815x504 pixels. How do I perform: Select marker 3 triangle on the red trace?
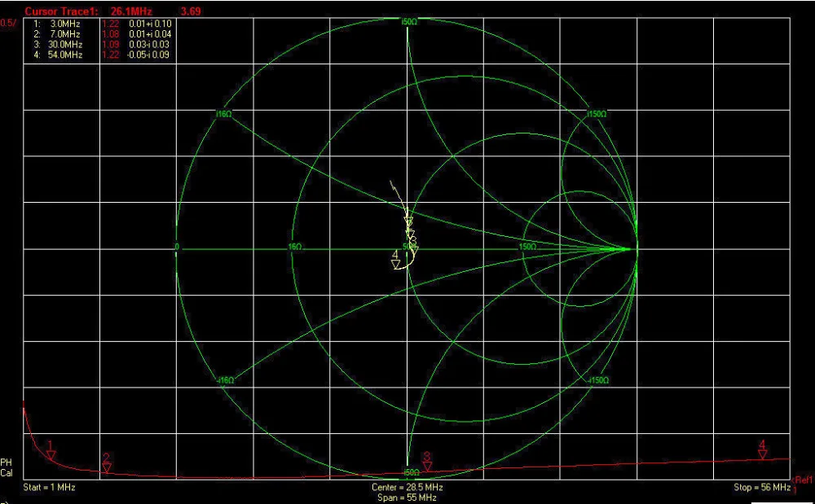pos(427,467)
